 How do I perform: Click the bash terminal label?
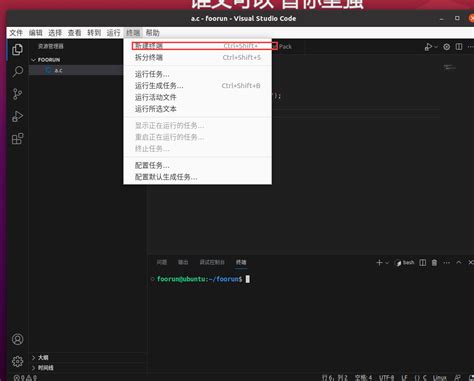point(409,263)
